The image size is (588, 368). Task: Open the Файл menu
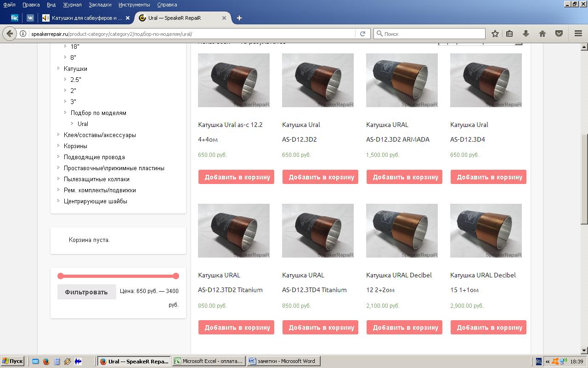pyautogui.click(x=9, y=5)
